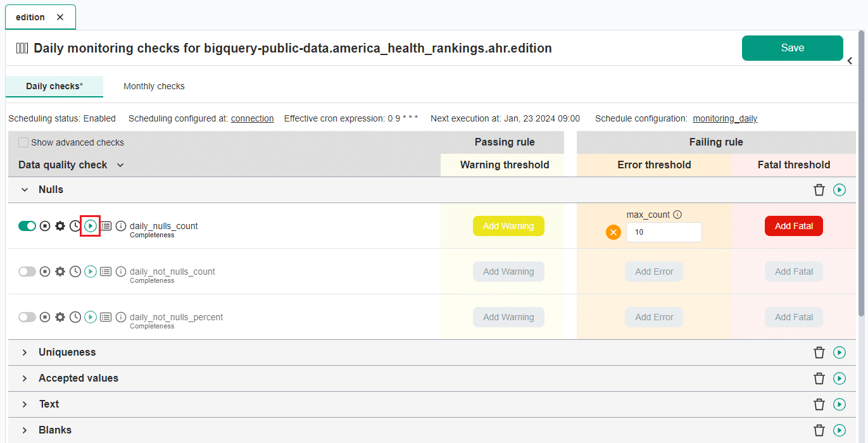Switch to the Monthly checks tab
The width and height of the screenshot is (868, 443).
click(x=154, y=86)
